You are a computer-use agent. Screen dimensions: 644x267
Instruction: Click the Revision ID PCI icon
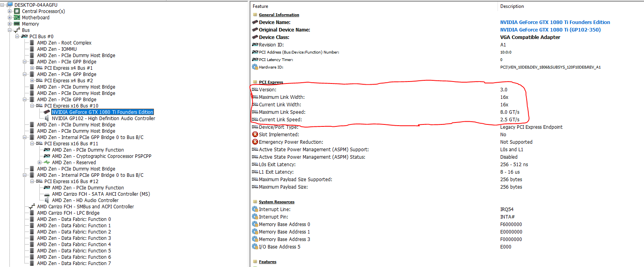[x=255, y=44]
